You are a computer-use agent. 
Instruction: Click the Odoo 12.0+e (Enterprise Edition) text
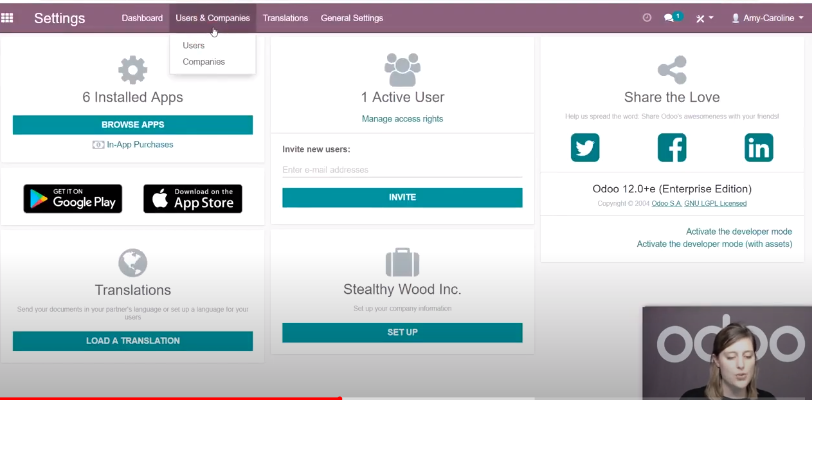click(x=672, y=189)
